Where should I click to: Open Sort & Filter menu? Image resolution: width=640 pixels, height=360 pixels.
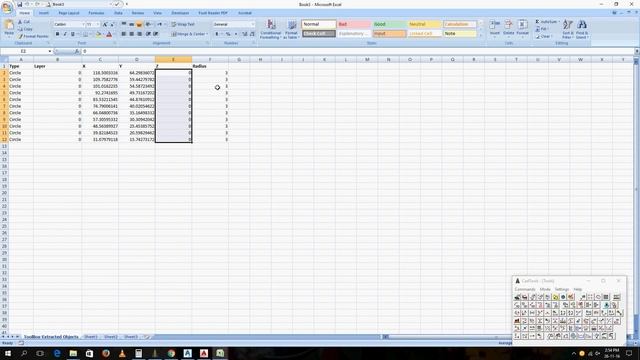(x=568, y=29)
